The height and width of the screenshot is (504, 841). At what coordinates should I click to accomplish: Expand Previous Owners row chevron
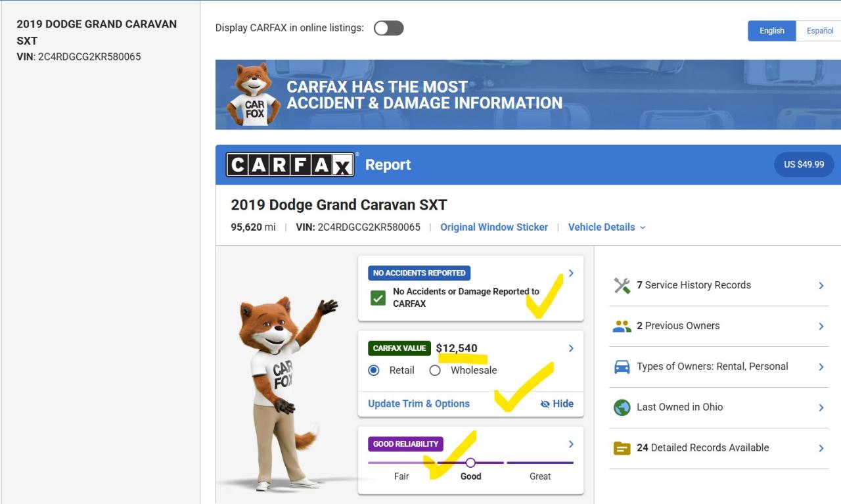(821, 326)
